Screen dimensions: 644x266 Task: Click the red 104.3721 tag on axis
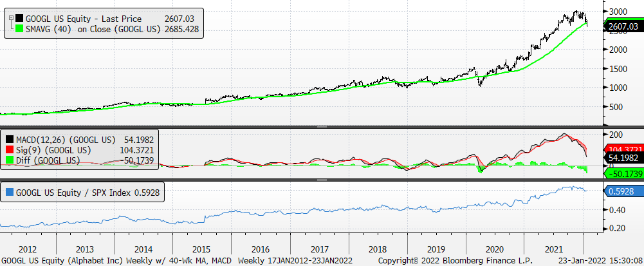(x=623, y=149)
